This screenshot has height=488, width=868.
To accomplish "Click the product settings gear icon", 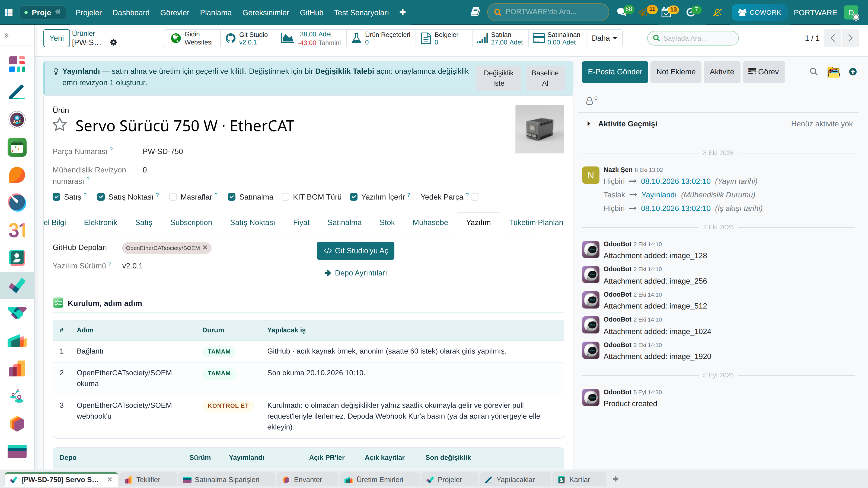I will coord(114,43).
